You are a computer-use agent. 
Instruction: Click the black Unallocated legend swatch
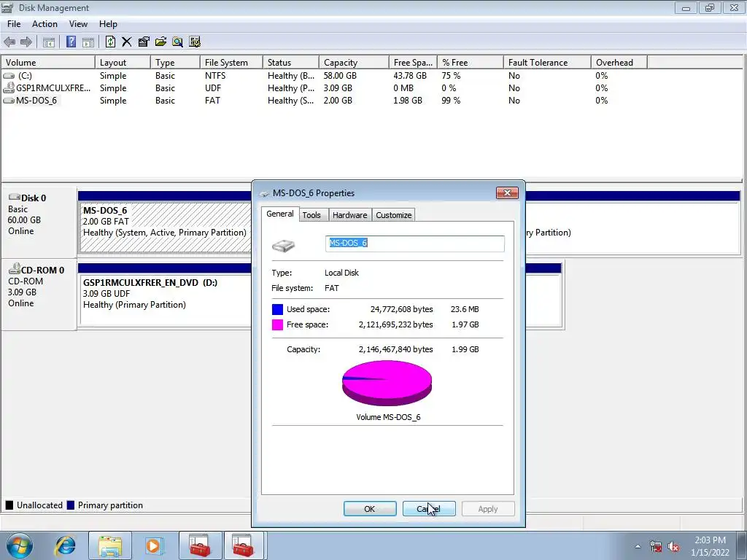(9, 505)
